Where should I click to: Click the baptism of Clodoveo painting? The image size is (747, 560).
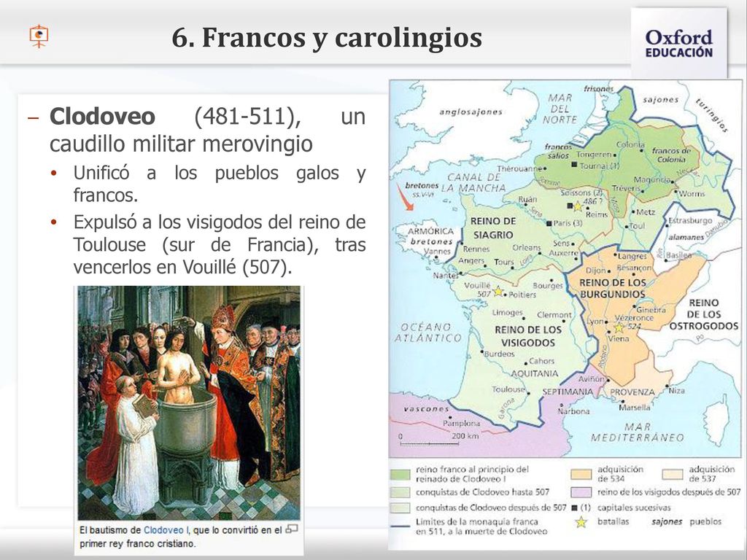point(189,402)
